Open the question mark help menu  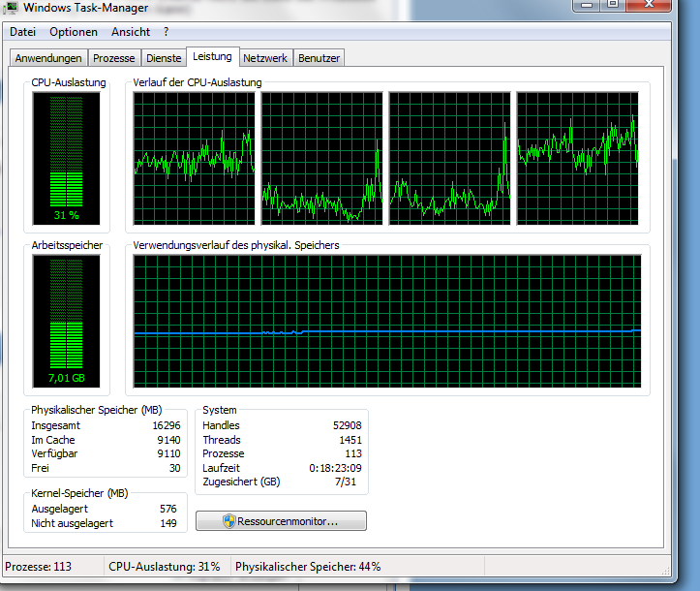[167, 32]
